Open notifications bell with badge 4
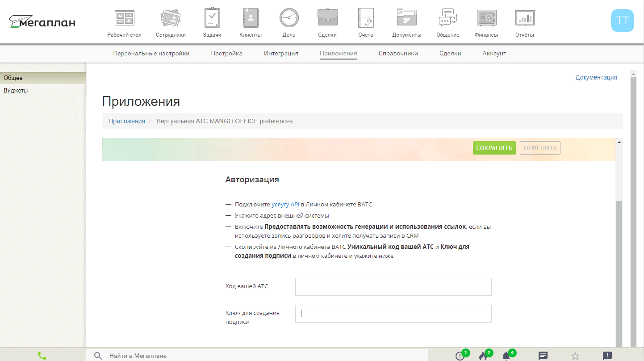The width and height of the screenshot is (644, 361). pyautogui.click(x=506, y=356)
